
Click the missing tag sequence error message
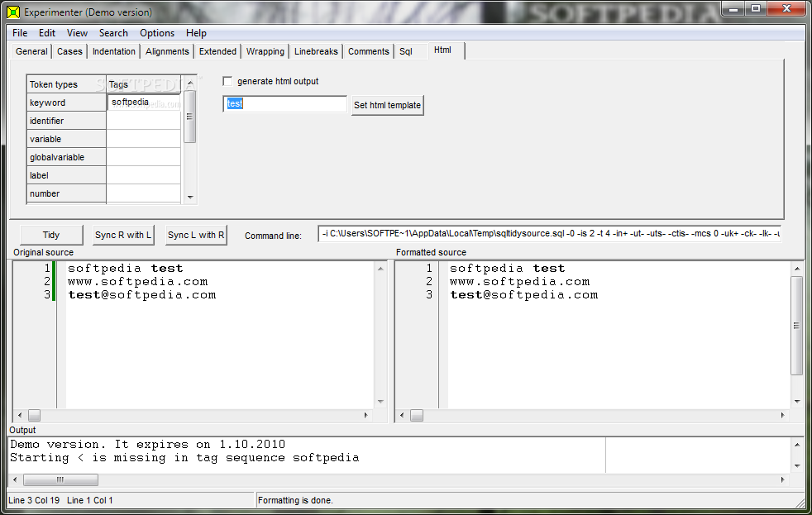coord(184,457)
